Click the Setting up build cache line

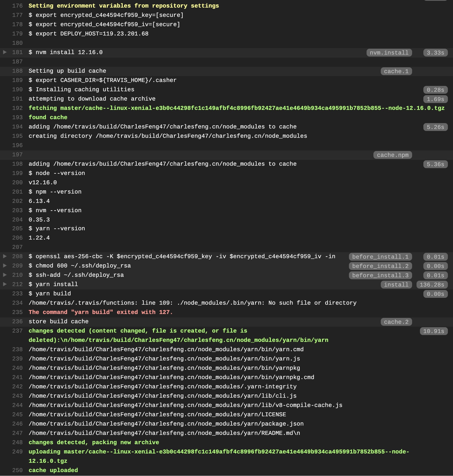(x=67, y=71)
